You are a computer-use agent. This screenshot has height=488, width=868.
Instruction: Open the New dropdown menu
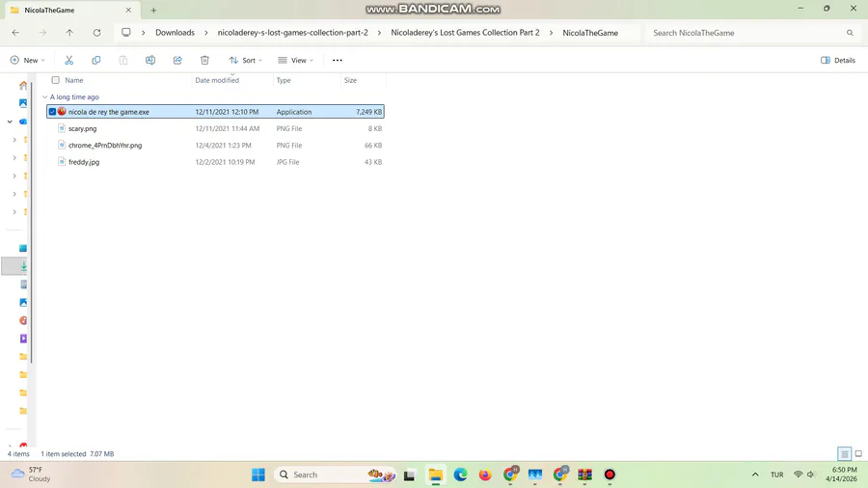[28, 61]
